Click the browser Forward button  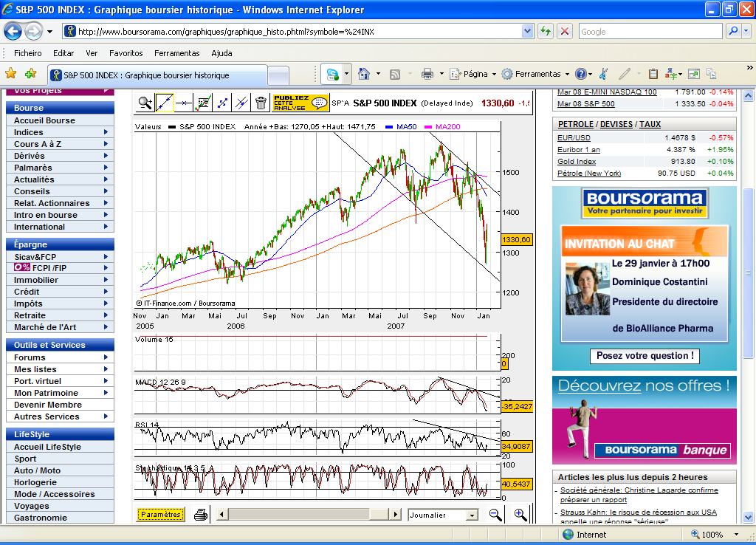(33, 32)
